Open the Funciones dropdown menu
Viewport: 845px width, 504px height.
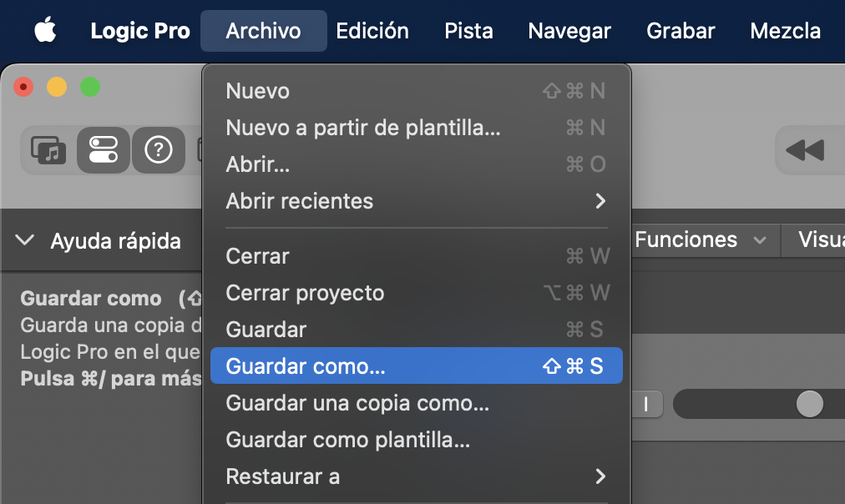[x=700, y=240]
